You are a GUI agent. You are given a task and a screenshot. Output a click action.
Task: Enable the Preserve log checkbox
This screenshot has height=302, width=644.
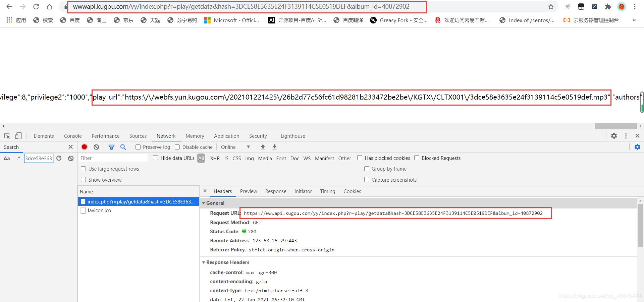[x=138, y=147]
